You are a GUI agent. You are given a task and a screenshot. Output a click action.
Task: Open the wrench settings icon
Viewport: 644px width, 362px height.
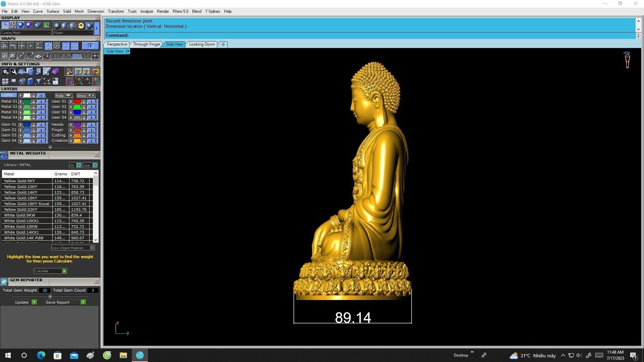tap(13, 71)
